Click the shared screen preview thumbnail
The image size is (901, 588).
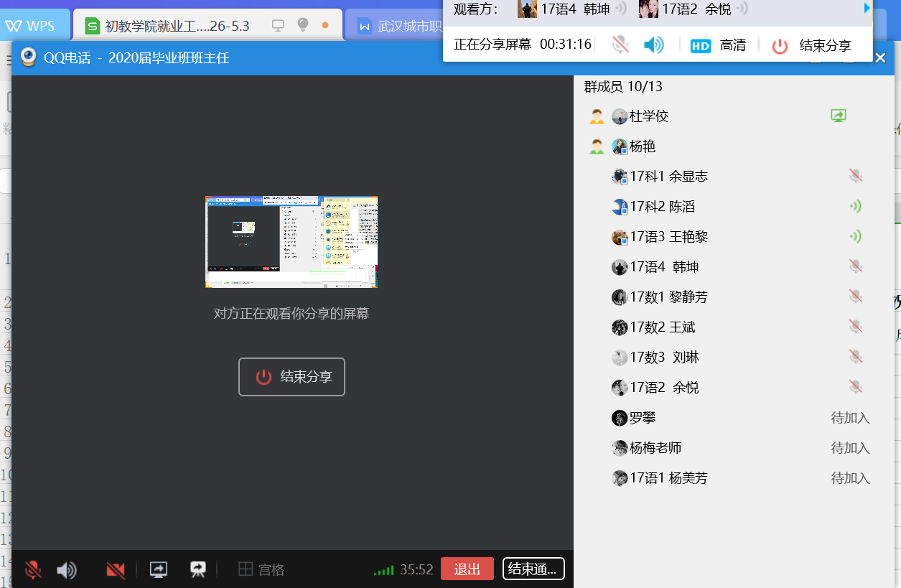[291, 242]
